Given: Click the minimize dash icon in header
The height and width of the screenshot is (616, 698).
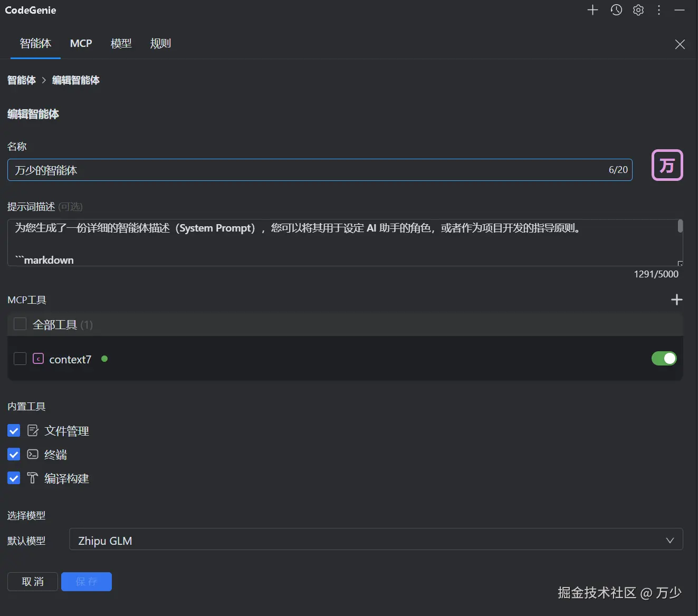Looking at the screenshot, I should point(680,10).
